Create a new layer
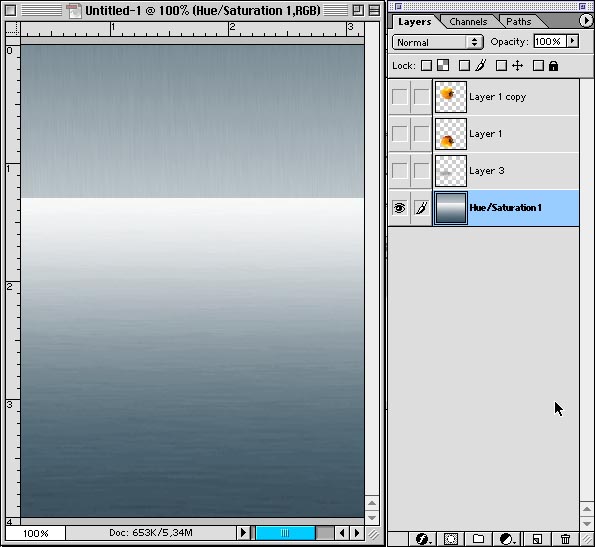Viewport: 595px width, 547px height. coord(537,539)
